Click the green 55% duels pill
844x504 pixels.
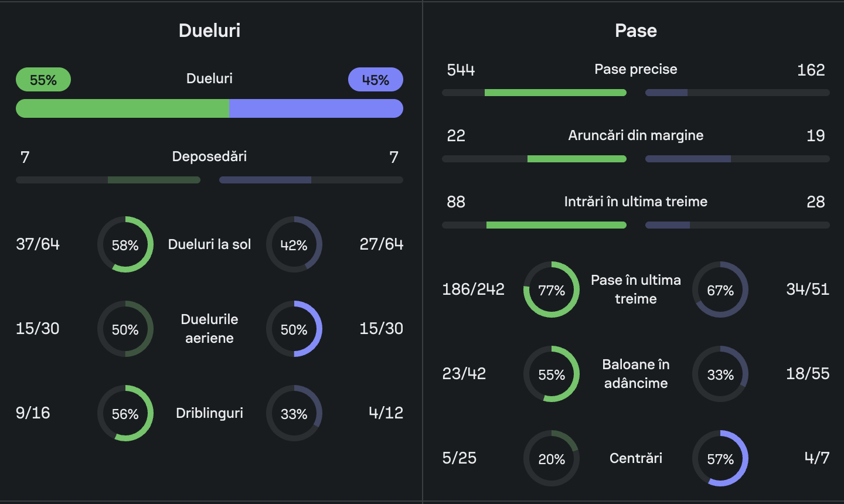[43, 80]
